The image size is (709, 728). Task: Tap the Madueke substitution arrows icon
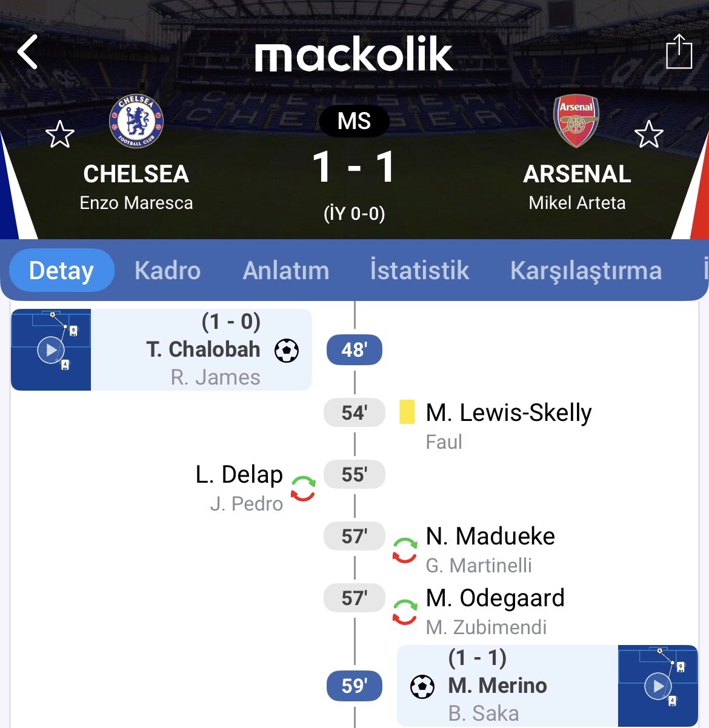pyautogui.click(x=405, y=550)
